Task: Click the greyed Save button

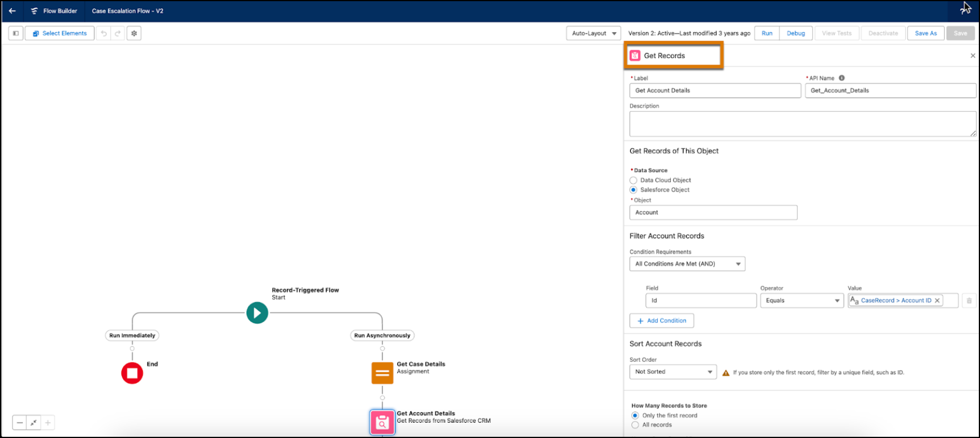Action: pyautogui.click(x=961, y=33)
